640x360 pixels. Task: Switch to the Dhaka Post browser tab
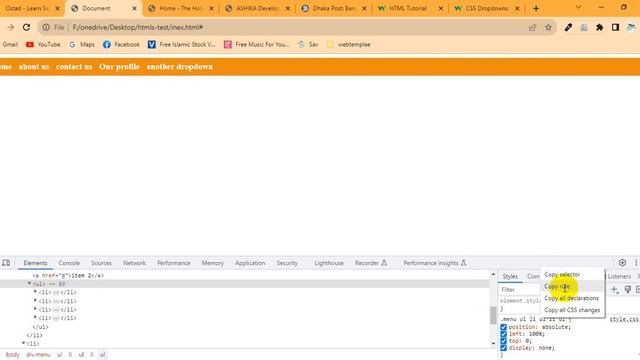click(x=333, y=8)
